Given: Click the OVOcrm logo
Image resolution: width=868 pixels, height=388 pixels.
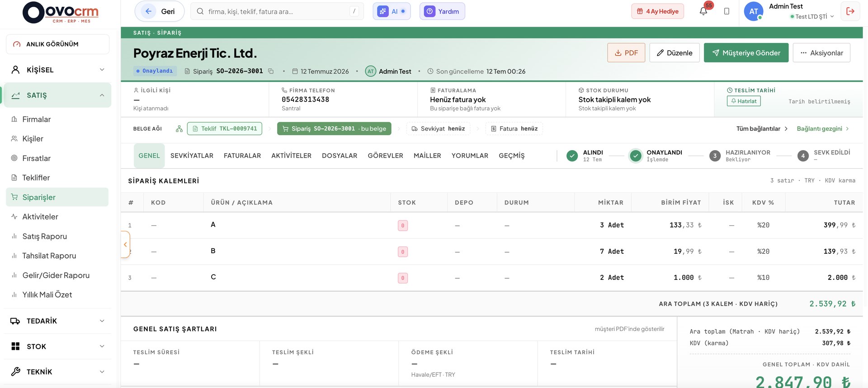Looking at the screenshot, I should [x=61, y=12].
